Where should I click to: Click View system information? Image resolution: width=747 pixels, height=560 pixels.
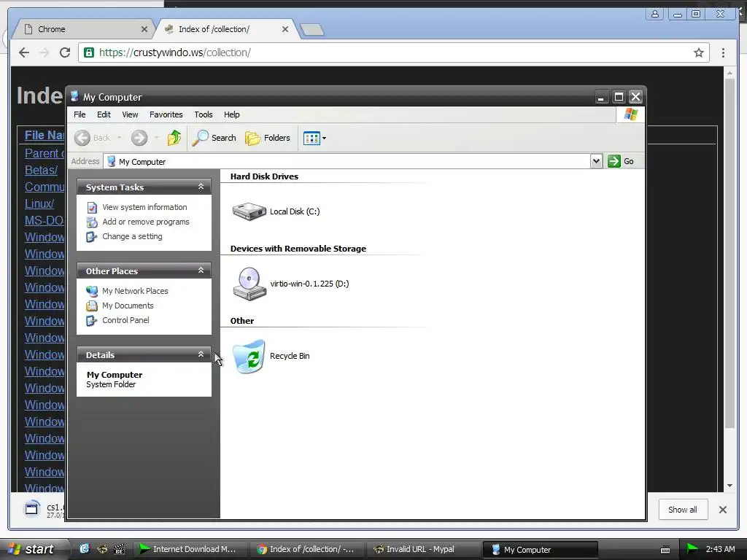click(x=144, y=207)
